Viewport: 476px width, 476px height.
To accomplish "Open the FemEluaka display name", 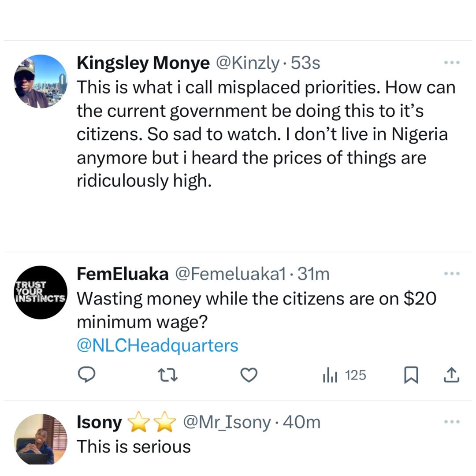I will pyautogui.click(x=122, y=274).
